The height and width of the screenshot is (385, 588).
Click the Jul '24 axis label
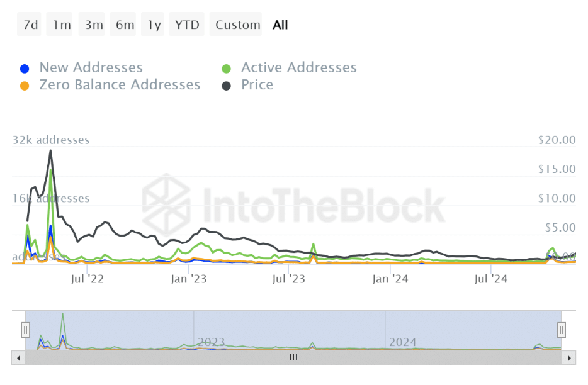(x=490, y=279)
